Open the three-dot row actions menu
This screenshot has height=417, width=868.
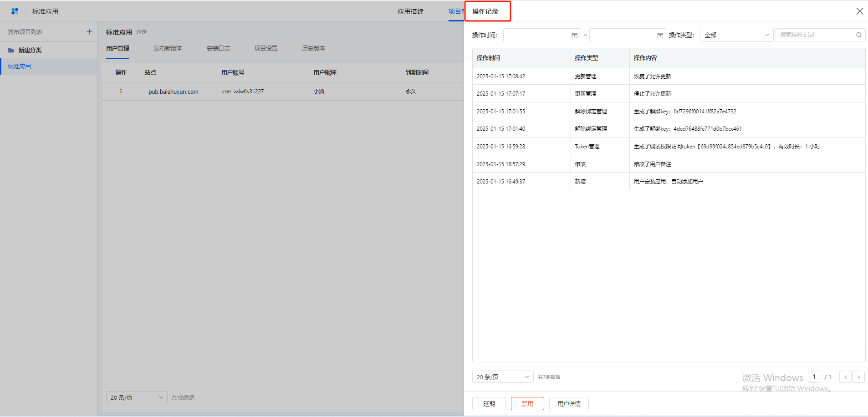click(121, 92)
